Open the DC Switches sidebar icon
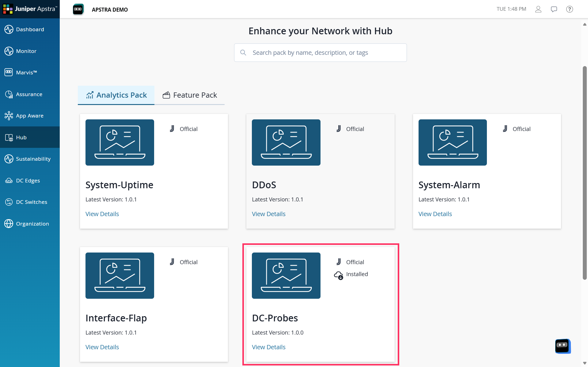This screenshot has width=588, height=367. pyautogui.click(x=9, y=202)
